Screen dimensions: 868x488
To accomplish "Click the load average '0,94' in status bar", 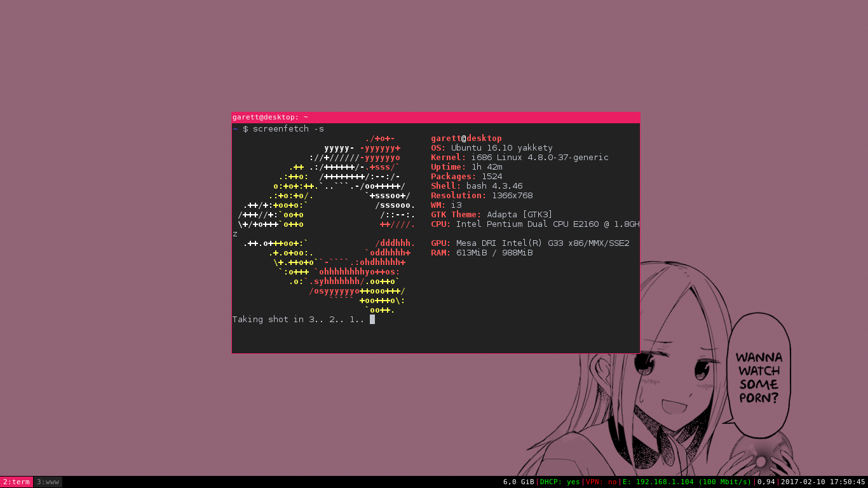I will 766,482.
